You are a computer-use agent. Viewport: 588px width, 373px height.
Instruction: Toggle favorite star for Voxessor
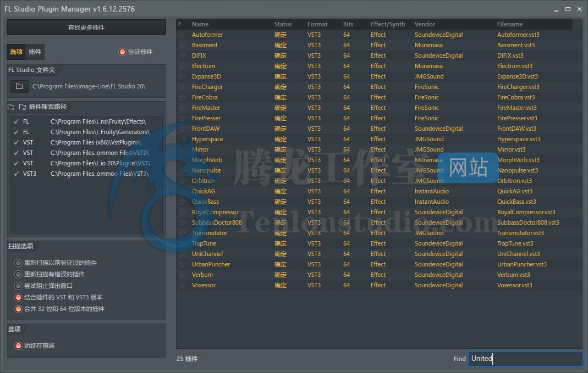tap(182, 285)
